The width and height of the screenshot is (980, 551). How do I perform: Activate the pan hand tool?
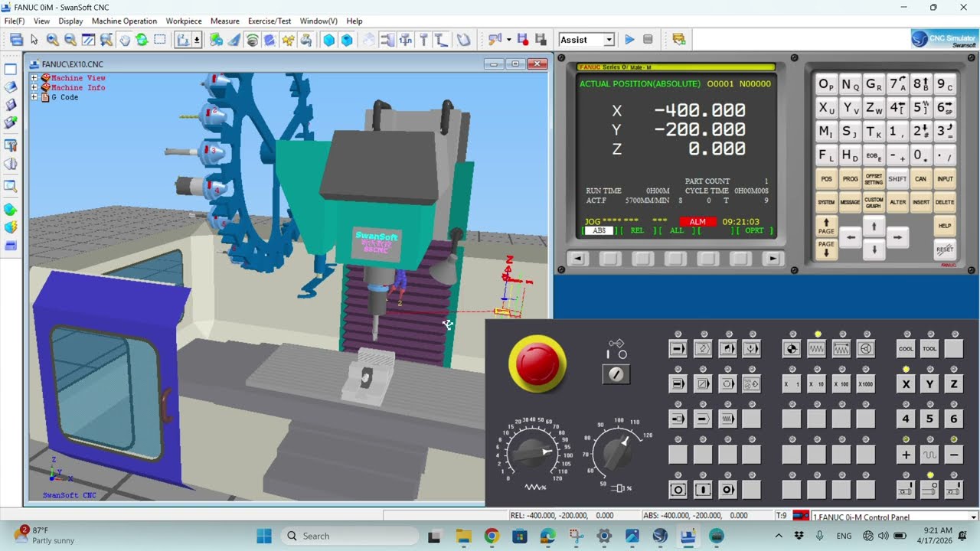click(x=124, y=40)
